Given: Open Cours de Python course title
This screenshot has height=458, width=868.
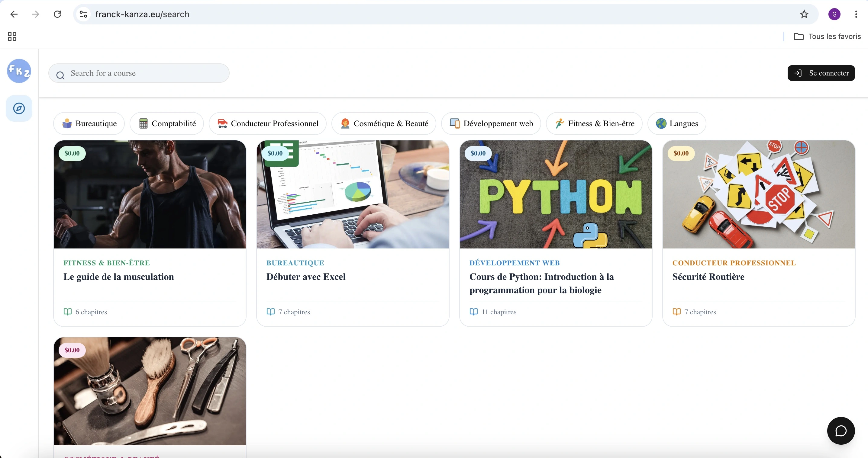Looking at the screenshot, I should pyautogui.click(x=541, y=283).
